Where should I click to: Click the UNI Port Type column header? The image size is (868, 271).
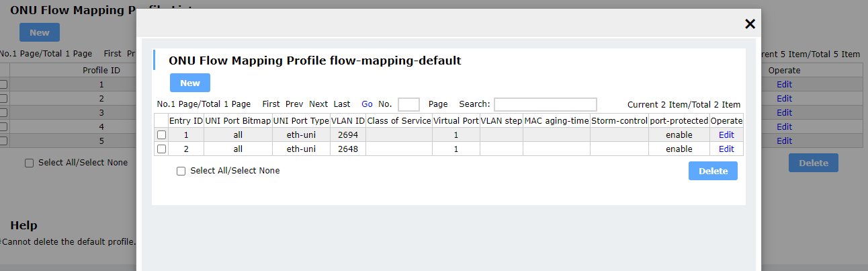(301, 121)
